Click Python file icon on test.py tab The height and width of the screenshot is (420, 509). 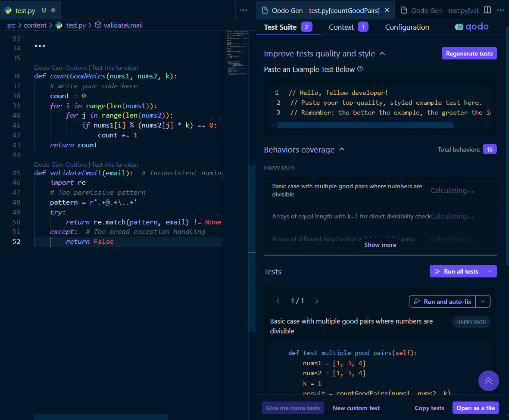(8, 10)
